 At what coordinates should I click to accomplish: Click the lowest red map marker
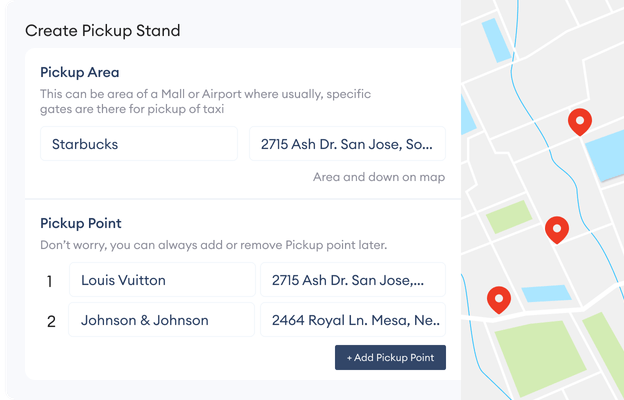499,300
